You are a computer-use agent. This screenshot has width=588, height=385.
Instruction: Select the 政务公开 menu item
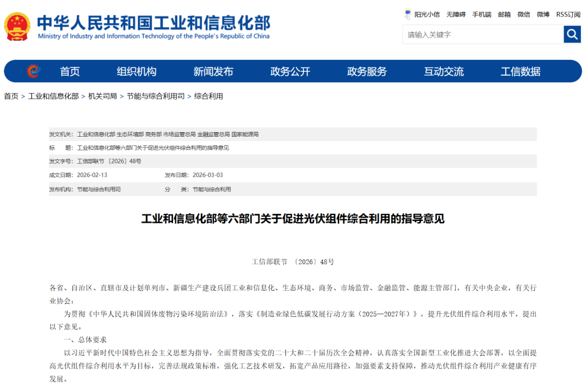click(x=290, y=71)
